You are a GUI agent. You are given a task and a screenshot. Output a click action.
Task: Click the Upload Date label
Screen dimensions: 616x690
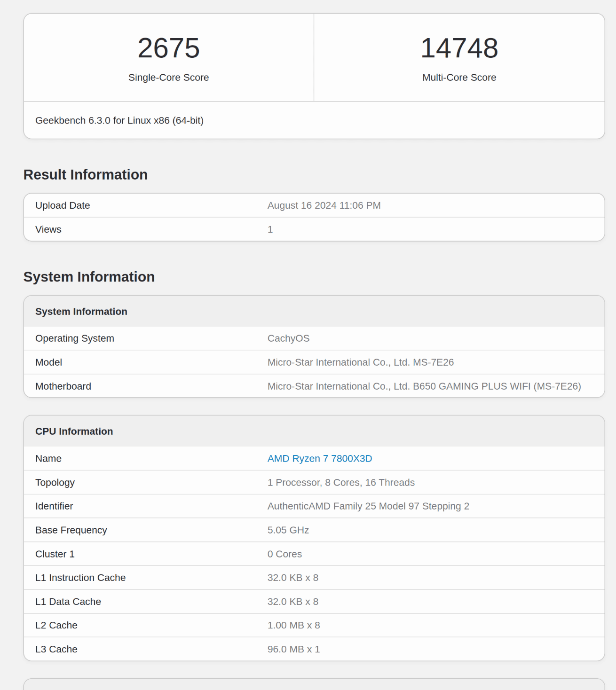[63, 205]
